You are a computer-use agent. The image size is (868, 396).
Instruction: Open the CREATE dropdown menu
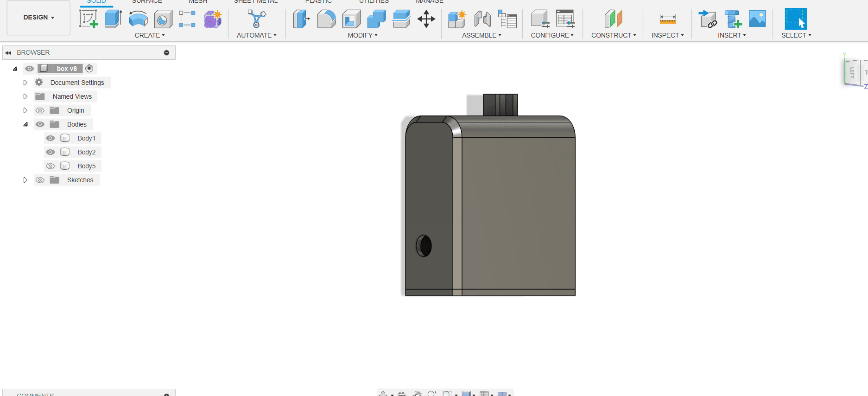(150, 35)
